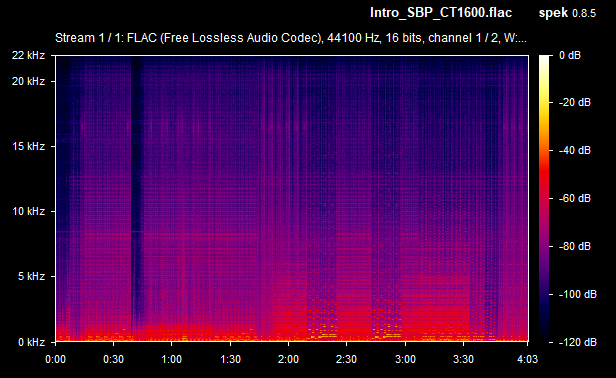The height and width of the screenshot is (378, 616).
Task: Click the 10 kHz frequency axis label
Action: coord(28,211)
